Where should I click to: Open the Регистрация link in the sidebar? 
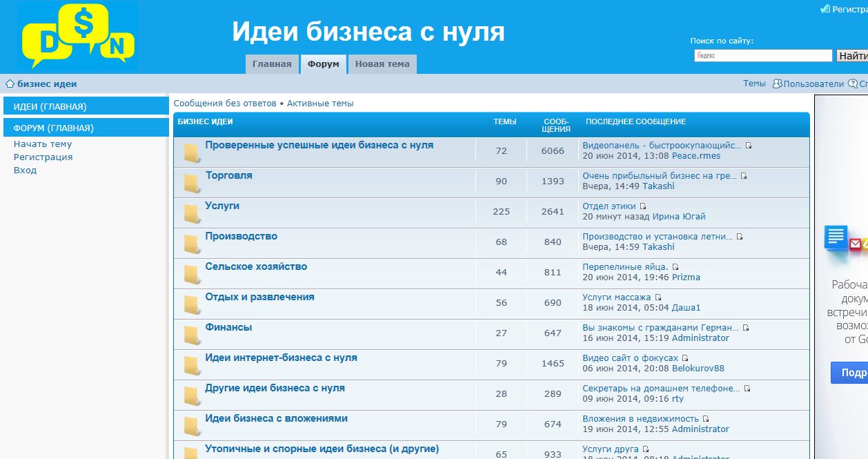point(43,157)
